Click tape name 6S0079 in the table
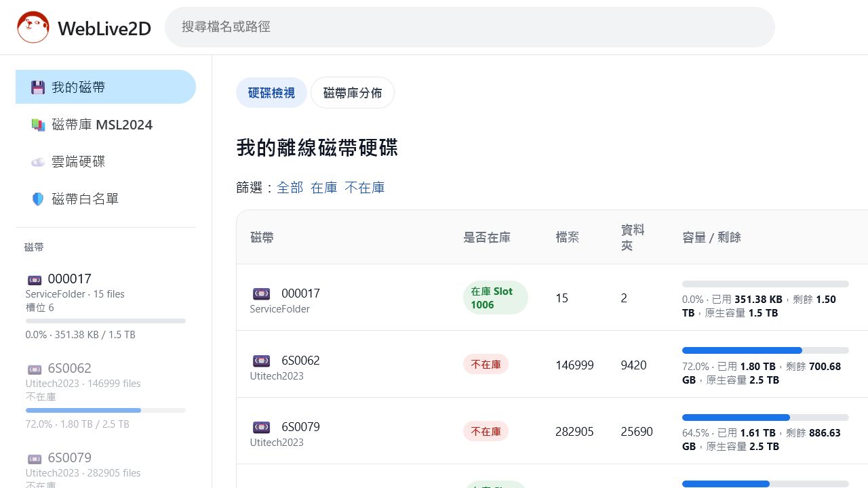Image resolution: width=868 pixels, height=488 pixels. (x=300, y=427)
